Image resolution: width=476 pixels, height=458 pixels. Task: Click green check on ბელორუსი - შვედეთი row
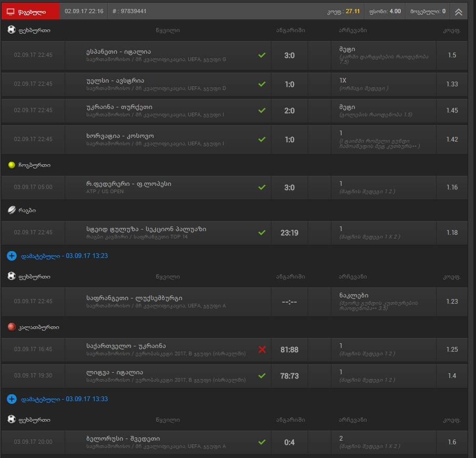(262, 442)
